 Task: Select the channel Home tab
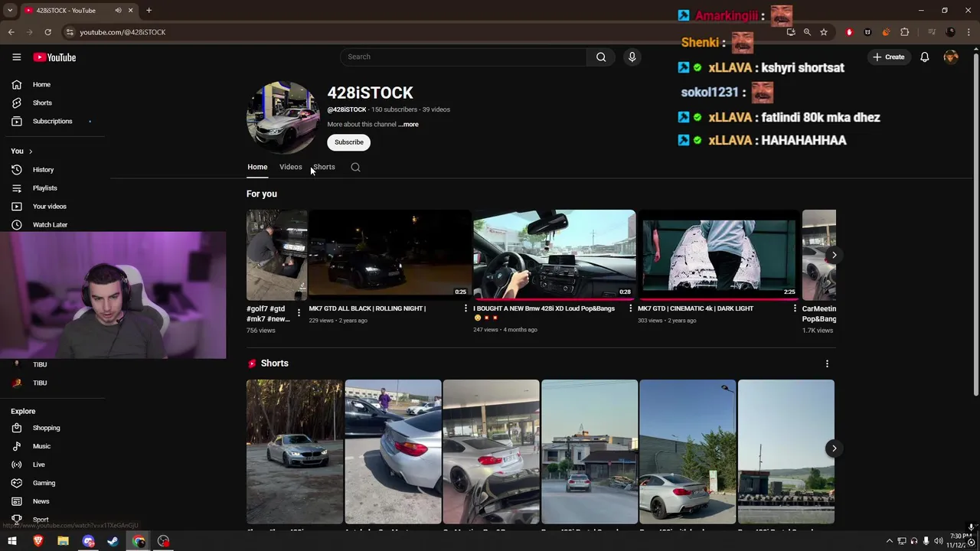pyautogui.click(x=257, y=167)
